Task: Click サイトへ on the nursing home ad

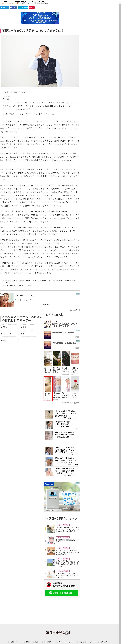Action: 46,304
